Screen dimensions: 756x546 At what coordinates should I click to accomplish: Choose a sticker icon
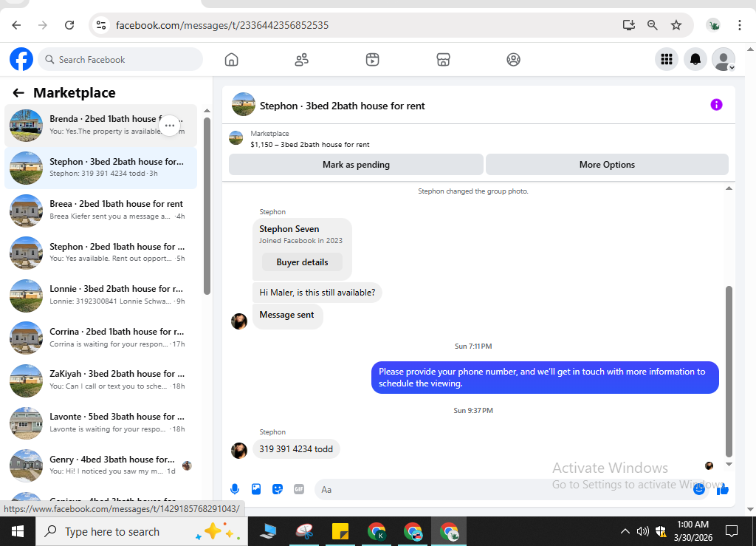point(278,489)
